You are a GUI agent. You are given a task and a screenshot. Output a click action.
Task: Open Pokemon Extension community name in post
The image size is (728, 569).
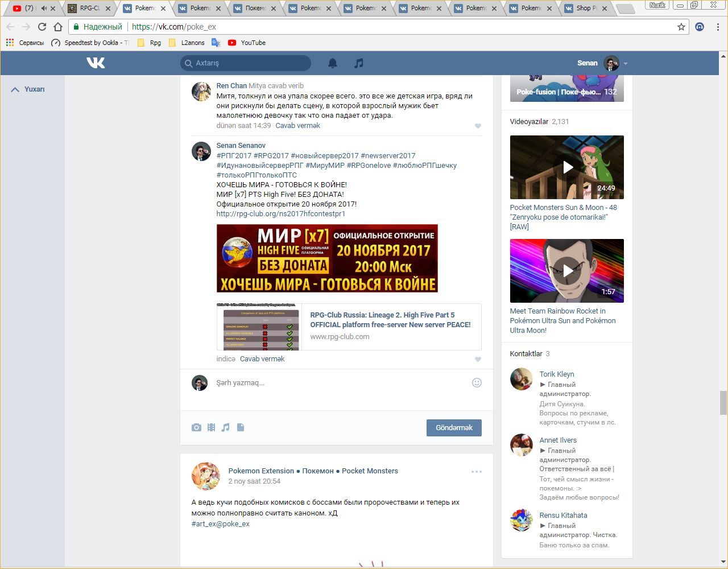tap(313, 471)
